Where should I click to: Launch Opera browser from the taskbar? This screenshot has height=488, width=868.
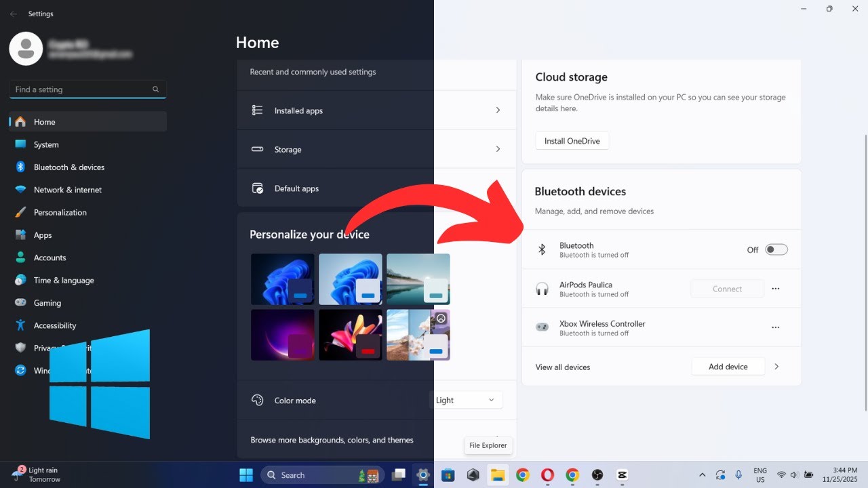click(547, 475)
